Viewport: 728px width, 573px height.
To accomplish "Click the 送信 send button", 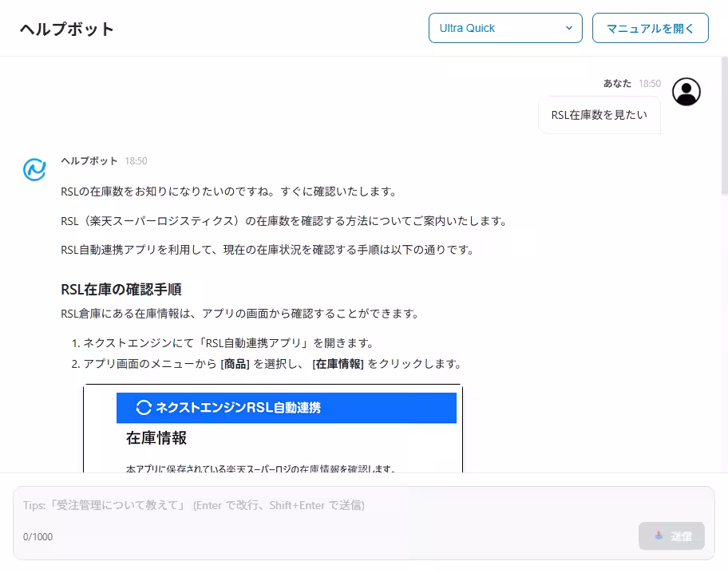I will click(x=671, y=535).
